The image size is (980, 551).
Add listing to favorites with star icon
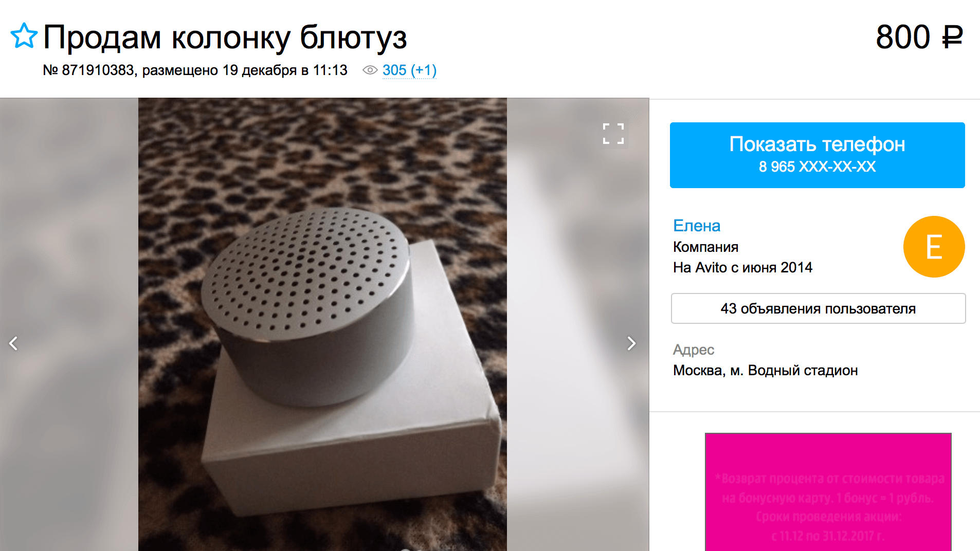pos(24,36)
